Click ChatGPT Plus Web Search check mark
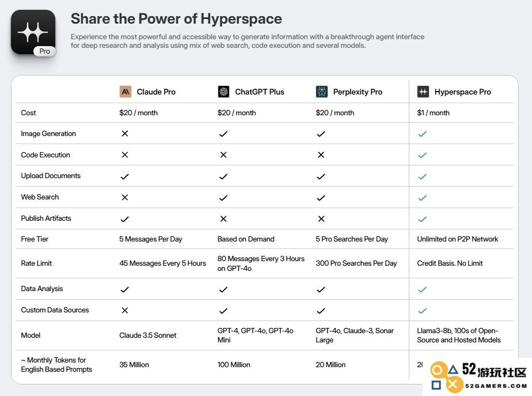The width and height of the screenshot is (532, 396). [223, 198]
